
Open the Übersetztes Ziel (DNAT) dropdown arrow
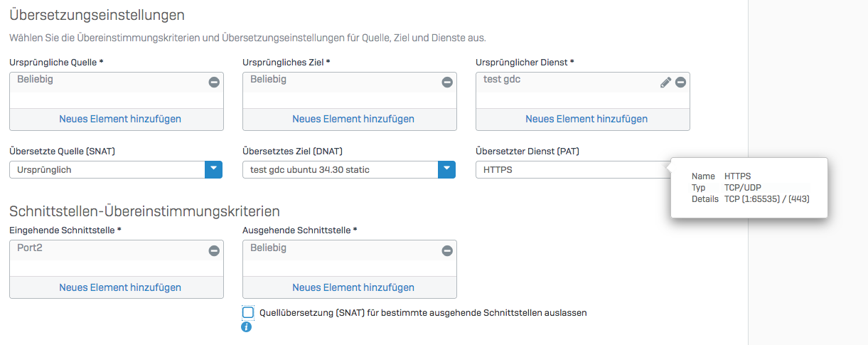pyautogui.click(x=446, y=170)
